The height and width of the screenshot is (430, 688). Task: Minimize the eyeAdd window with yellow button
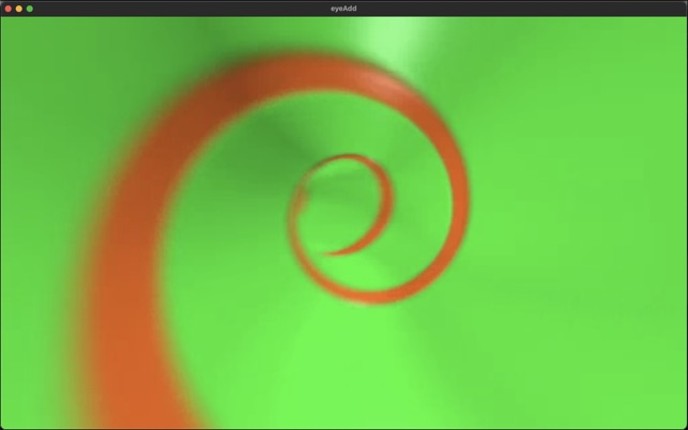18,8
